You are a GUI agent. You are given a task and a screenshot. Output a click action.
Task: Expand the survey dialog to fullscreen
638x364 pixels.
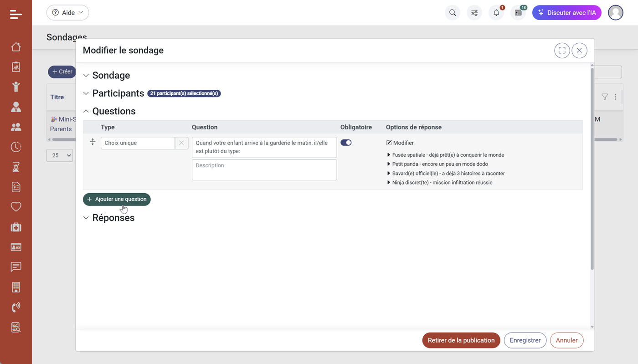pyautogui.click(x=562, y=51)
